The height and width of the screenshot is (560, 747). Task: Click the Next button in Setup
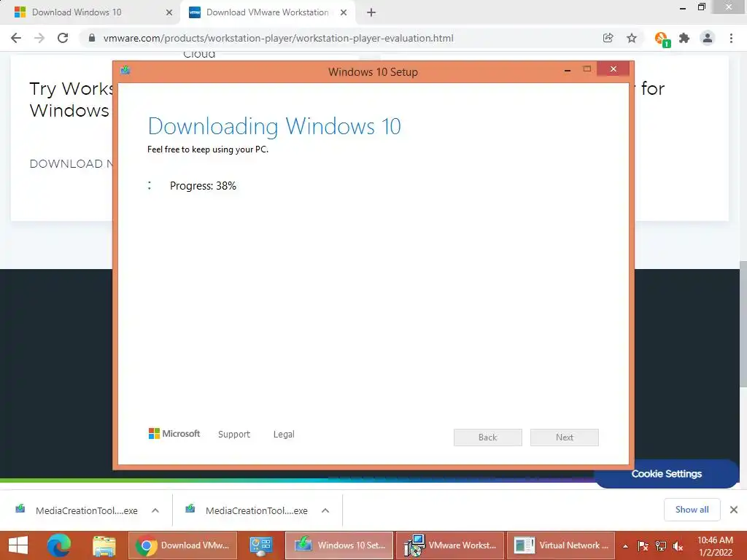(565, 437)
